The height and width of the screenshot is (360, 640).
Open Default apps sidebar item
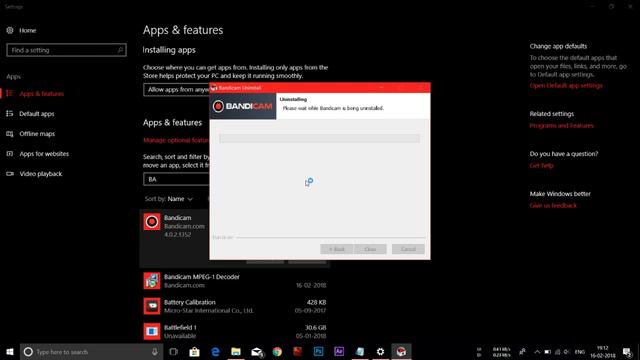36,113
